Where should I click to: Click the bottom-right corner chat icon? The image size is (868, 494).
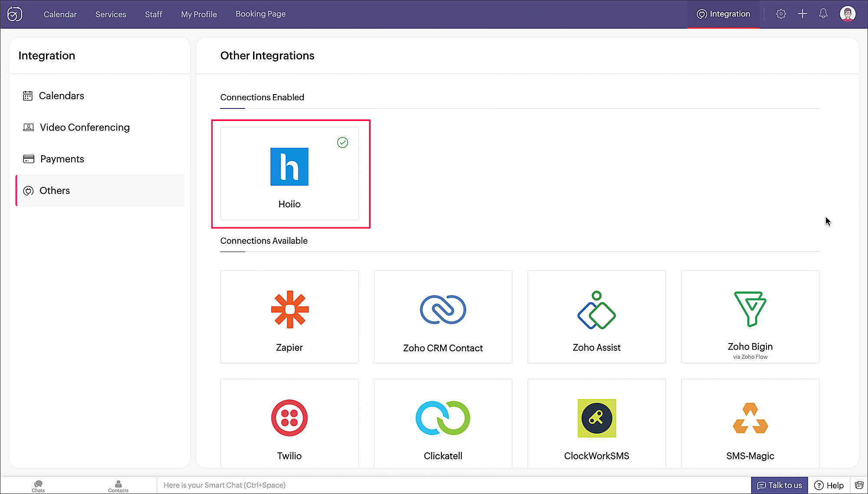point(859,485)
